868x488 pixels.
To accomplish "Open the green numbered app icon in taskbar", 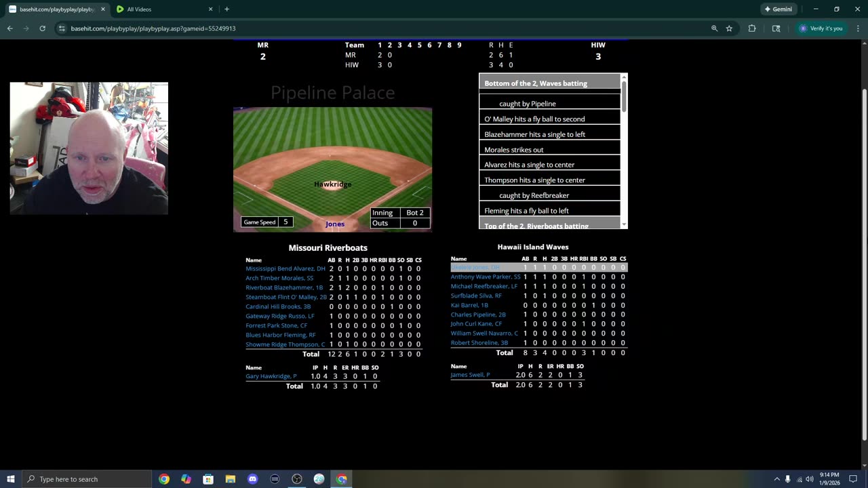I will click(319, 479).
